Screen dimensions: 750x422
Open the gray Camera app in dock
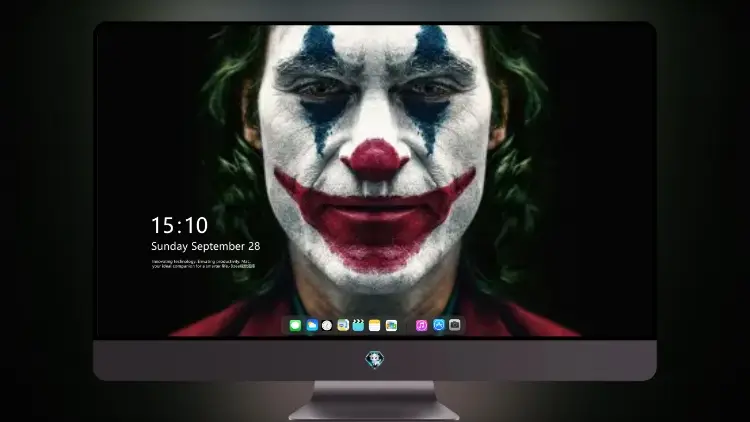click(x=455, y=325)
